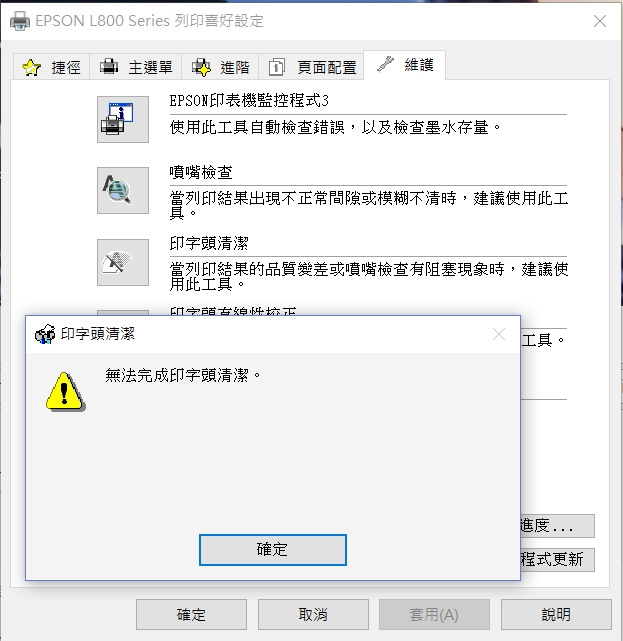The height and width of the screenshot is (641, 623).
Task: Click the printer icon in window title
Action: click(20, 20)
